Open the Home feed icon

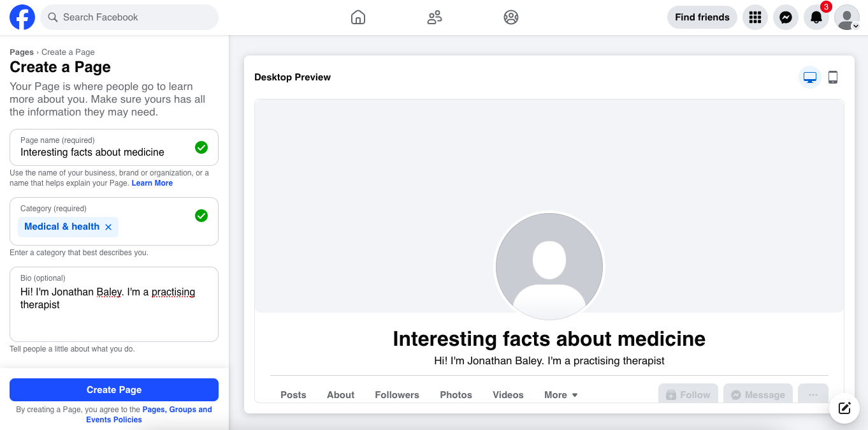358,17
